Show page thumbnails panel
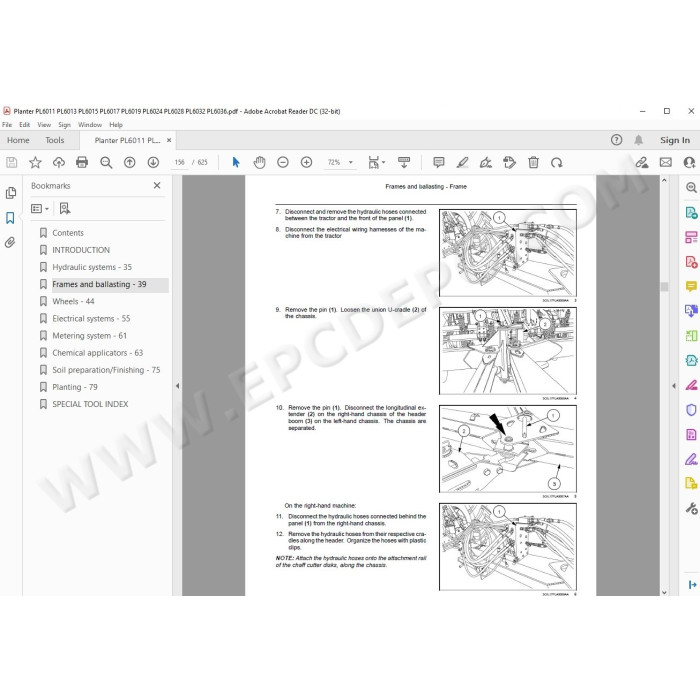 point(11,193)
